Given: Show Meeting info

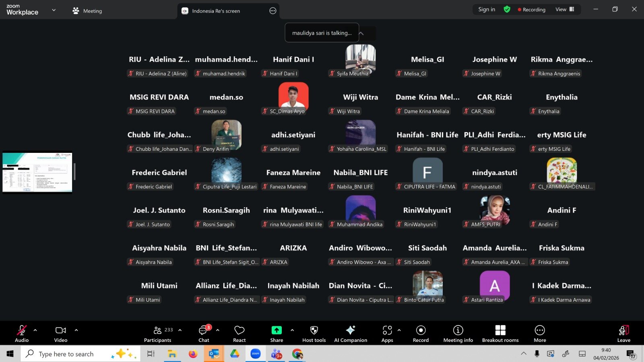Looking at the screenshot, I should click(x=458, y=334).
